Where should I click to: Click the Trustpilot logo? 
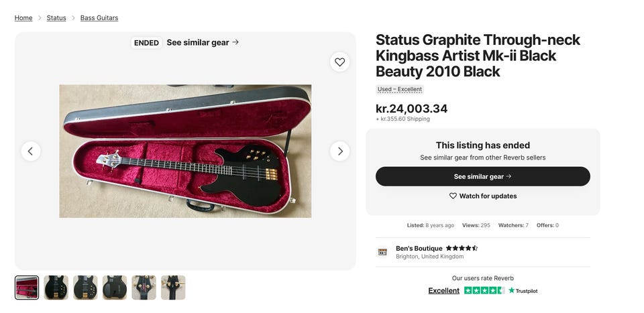pyautogui.click(x=523, y=290)
